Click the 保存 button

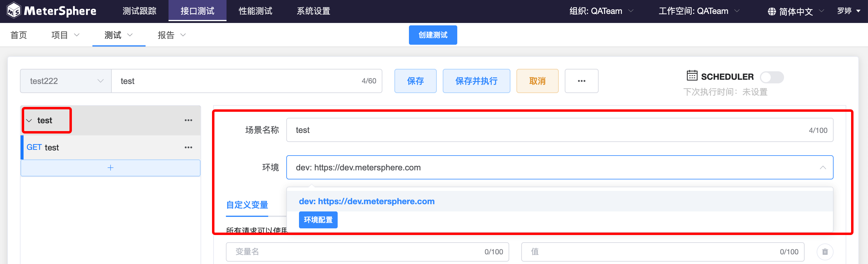pyautogui.click(x=416, y=81)
